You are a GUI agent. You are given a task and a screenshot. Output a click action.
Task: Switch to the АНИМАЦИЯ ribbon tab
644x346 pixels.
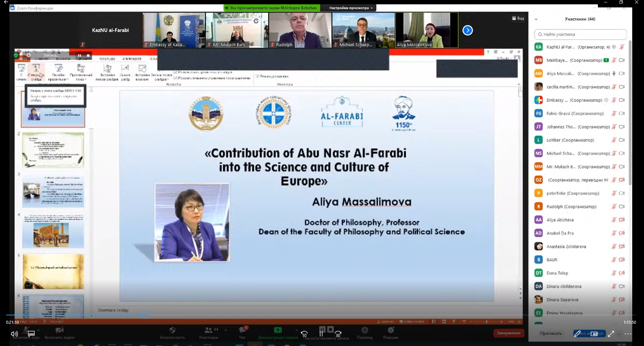click(132, 59)
